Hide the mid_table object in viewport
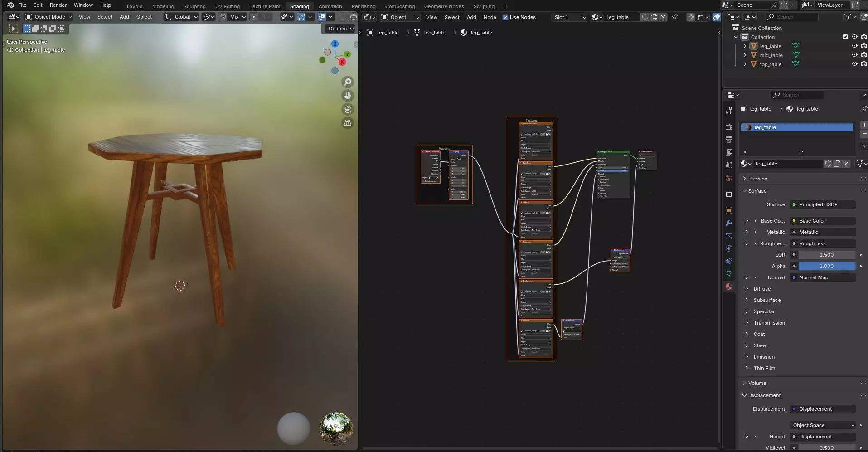 pyautogui.click(x=854, y=55)
